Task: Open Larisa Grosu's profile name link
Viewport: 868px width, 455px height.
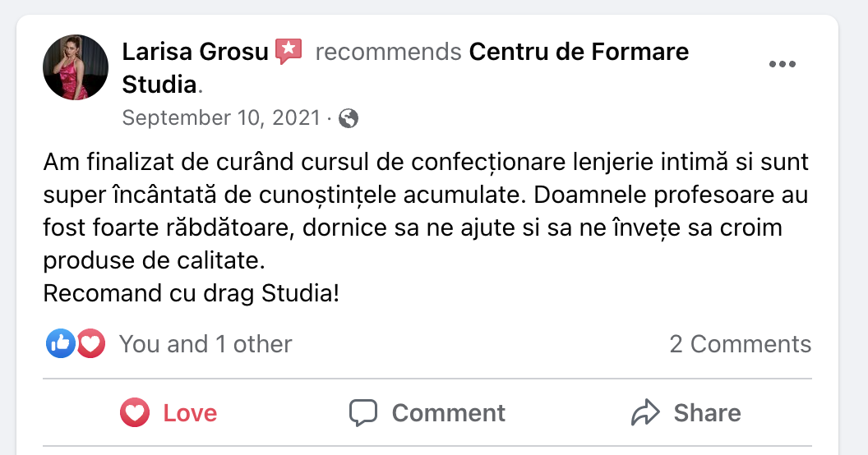Action: coord(195,52)
